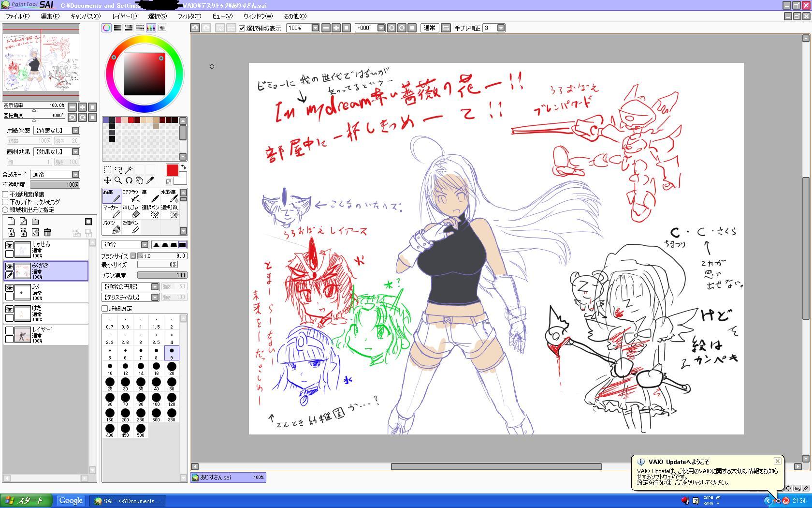
Task: Hide the はだ layer
Action: point(9,309)
